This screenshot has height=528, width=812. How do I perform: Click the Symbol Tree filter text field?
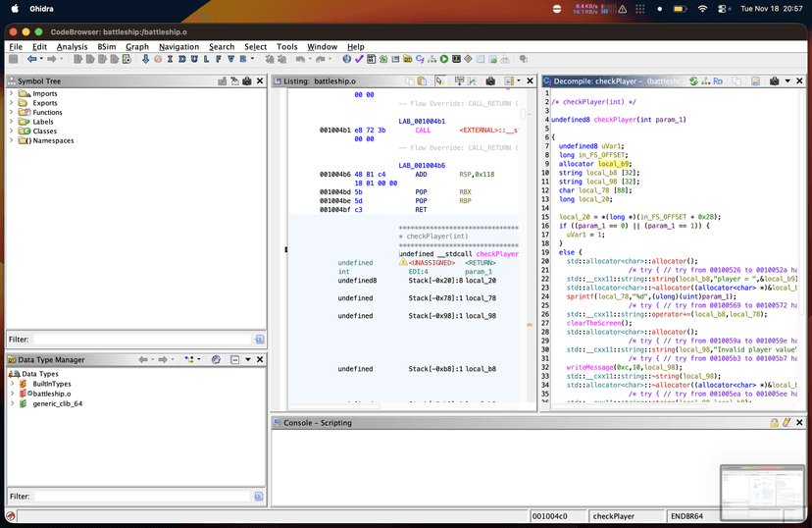[x=140, y=339]
